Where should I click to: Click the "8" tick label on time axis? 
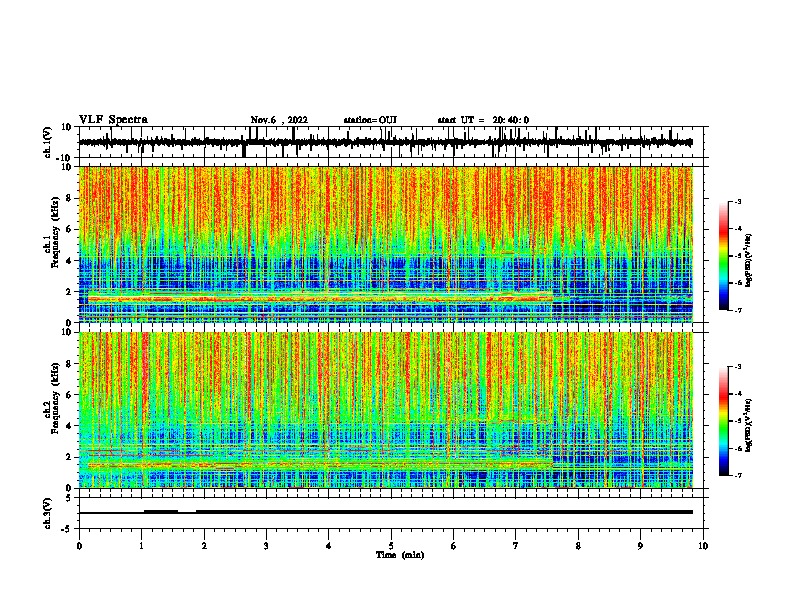(x=578, y=546)
